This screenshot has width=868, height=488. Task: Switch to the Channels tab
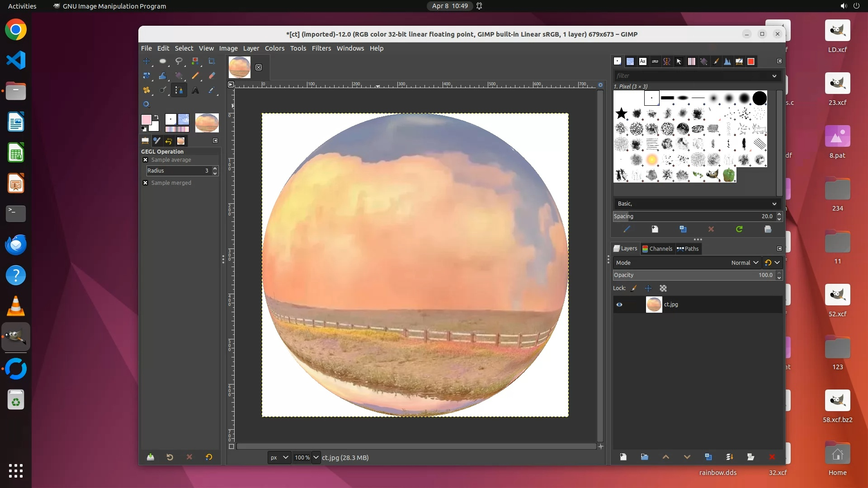coord(657,249)
